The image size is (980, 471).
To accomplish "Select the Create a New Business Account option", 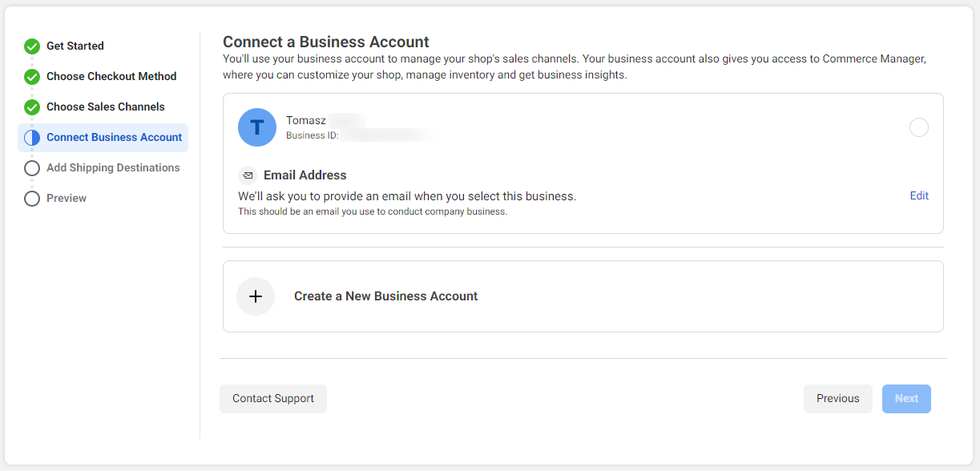I will [x=385, y=296].
